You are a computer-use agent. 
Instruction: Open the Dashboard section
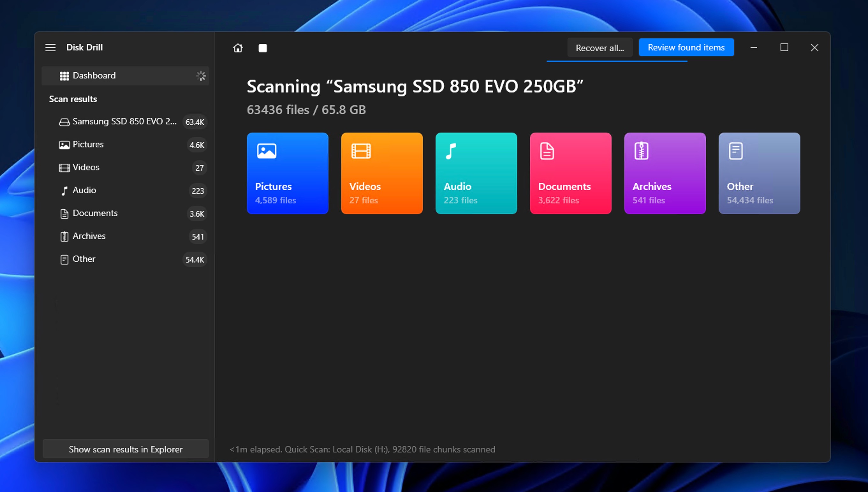(x=125, y=76)
